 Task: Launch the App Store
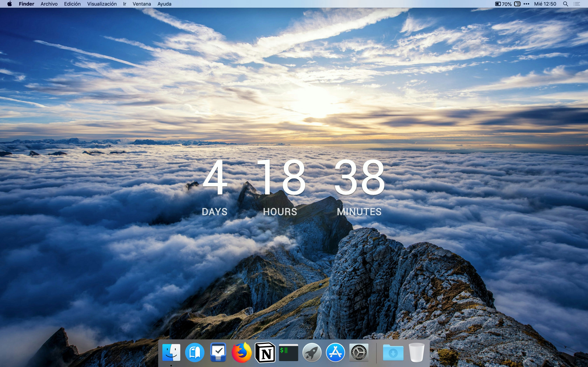click(x=335, y=352)
